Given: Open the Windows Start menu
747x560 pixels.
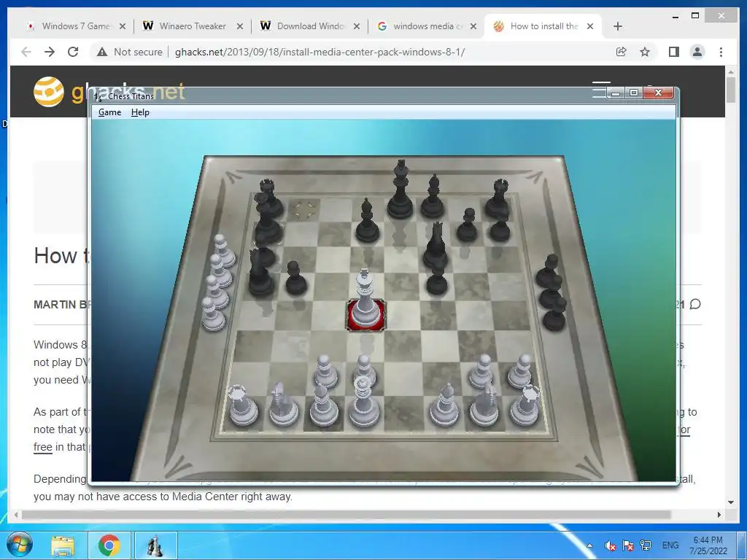Looking at the screenshot, I should pos(20,545).
